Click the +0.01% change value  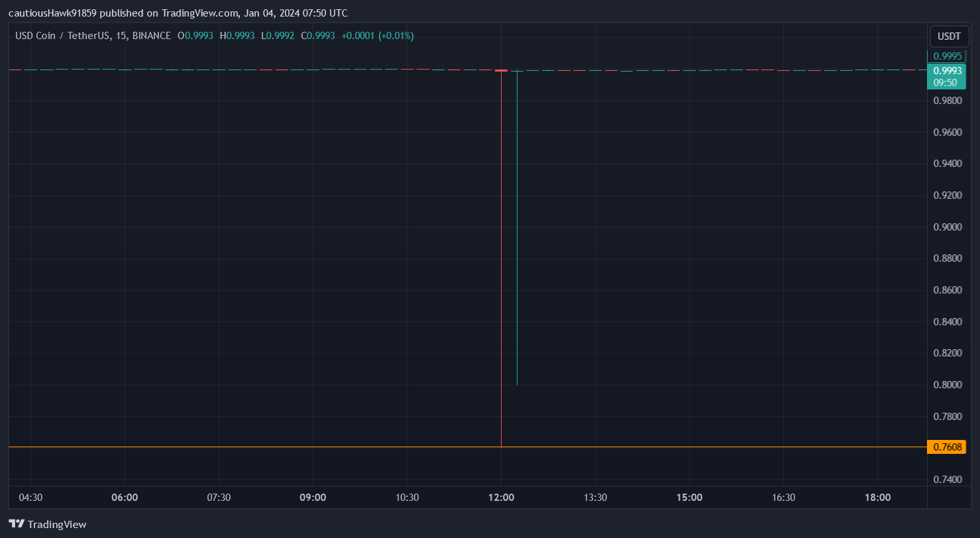tap(395, 36)
